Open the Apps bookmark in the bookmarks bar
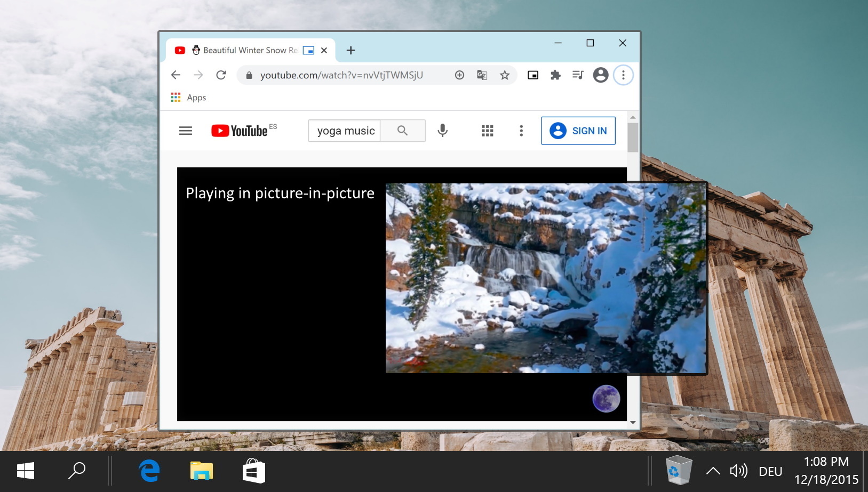This screenshot has height=492, width=868. click(188, 97)
